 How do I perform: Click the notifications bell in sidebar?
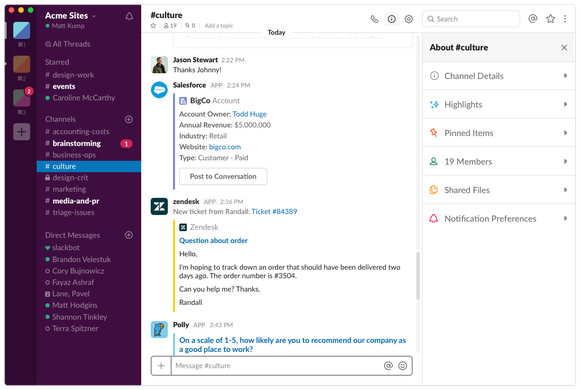click(129, 16)
